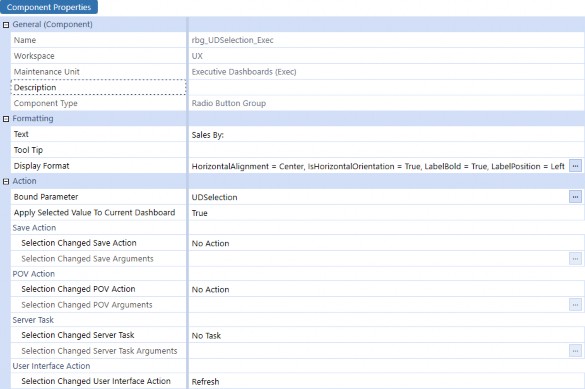Select the Tool Tip property label
585x389 pixels.
click(x=28, y=150)
